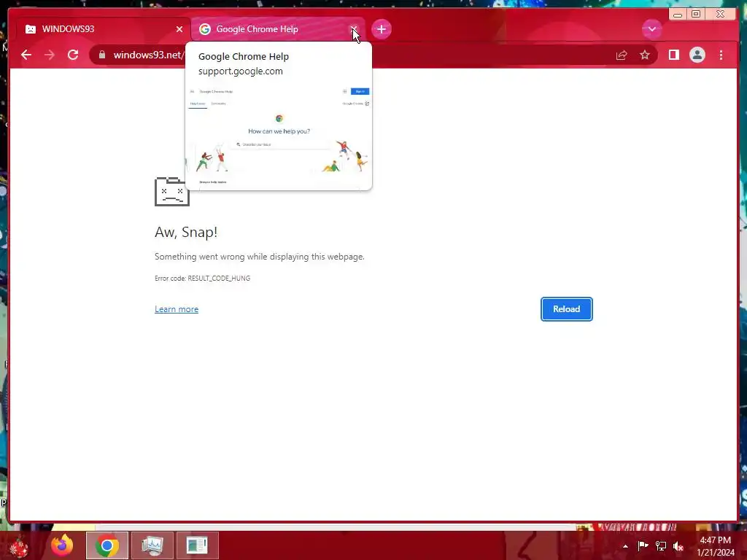Click the muted volume tray icon
This screenshot has width=747, height=560.
[x=678, y=546]
